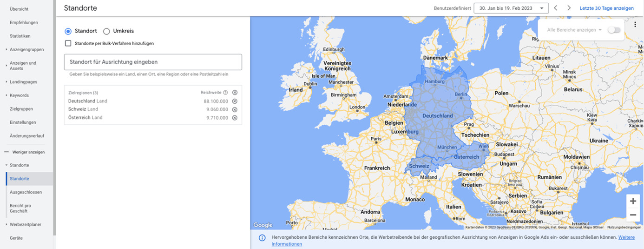Expand Keywords in the sidebar
The height and width of the screenshot is (249, 644).
pyautogui.click(x=7, y=95)
